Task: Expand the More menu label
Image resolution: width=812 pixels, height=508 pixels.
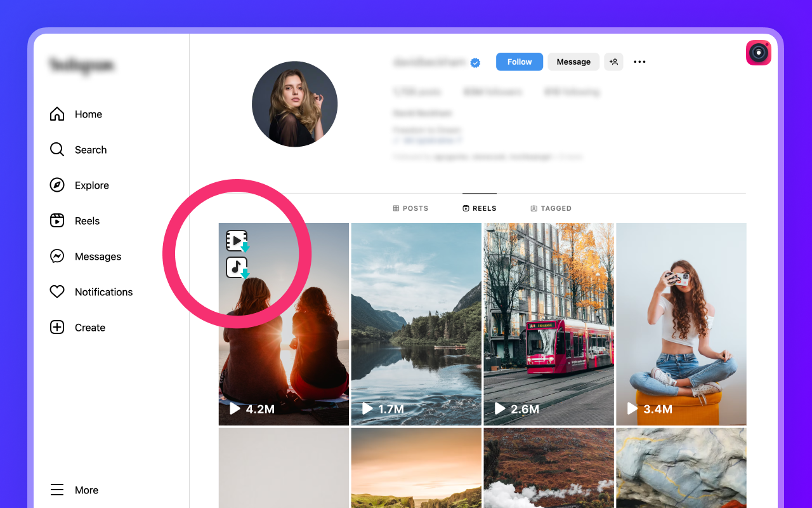Action: (86, 490)
